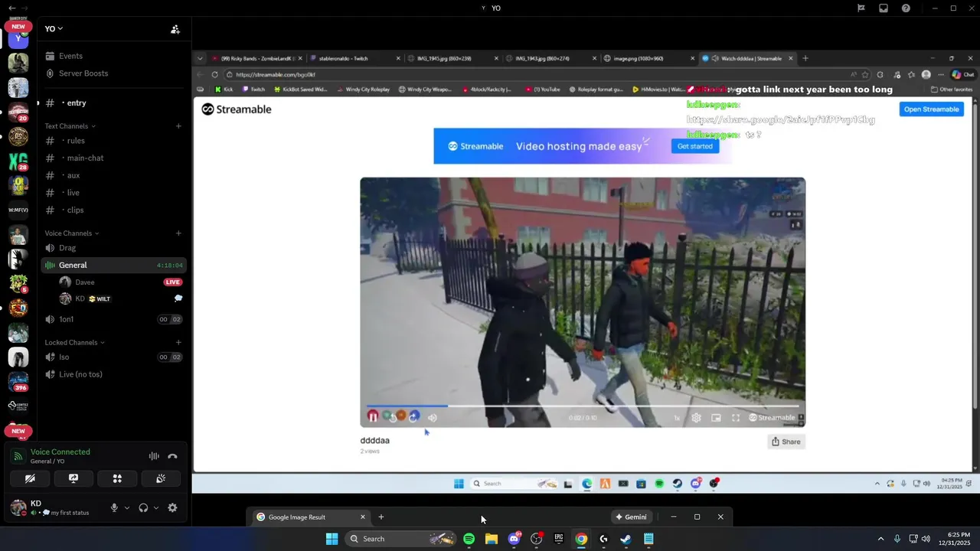Open Activities launcher in voice panel

click(117, 478)
